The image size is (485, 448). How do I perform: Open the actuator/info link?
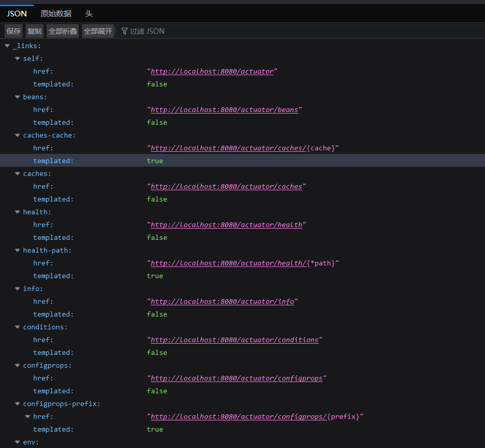tap(223, 301)
